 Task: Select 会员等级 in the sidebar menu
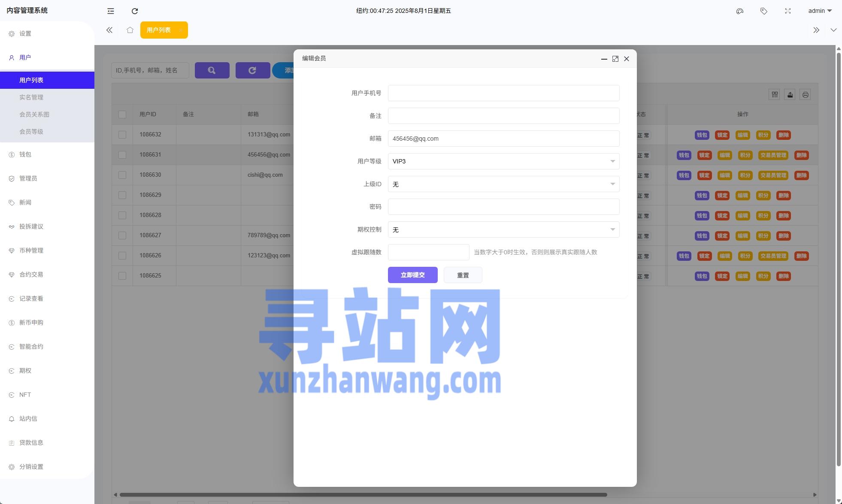pyautogui.click(x=31, y=132)
